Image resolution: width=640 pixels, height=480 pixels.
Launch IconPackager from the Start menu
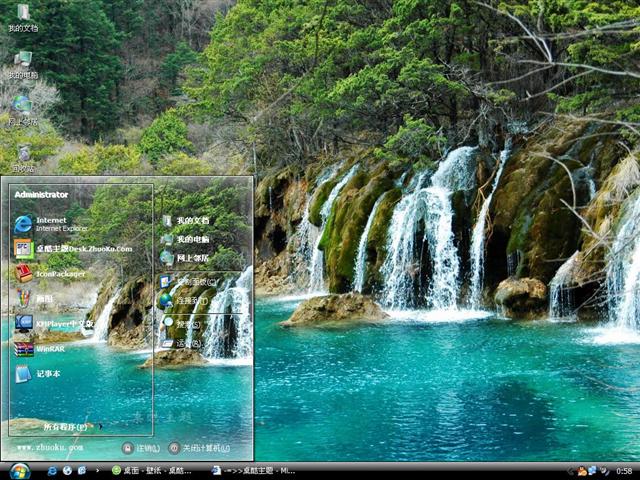tap(50, 274)
